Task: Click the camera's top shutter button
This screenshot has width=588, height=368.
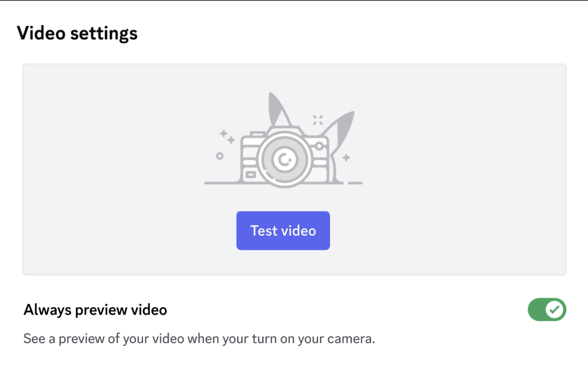Action: 257,134
